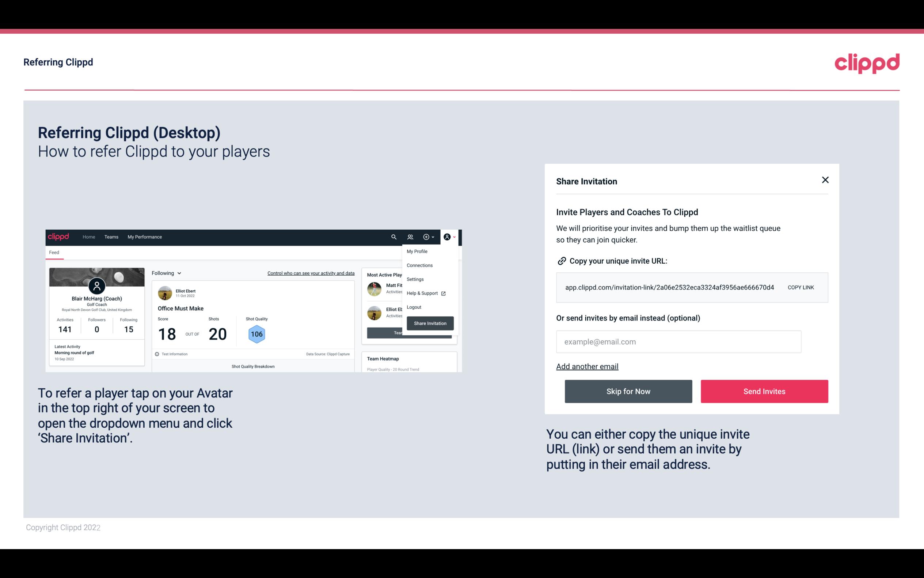The image size is (924, 578).
Task: Expand Teams navigation menu item
Action: [x=110, y=237]
